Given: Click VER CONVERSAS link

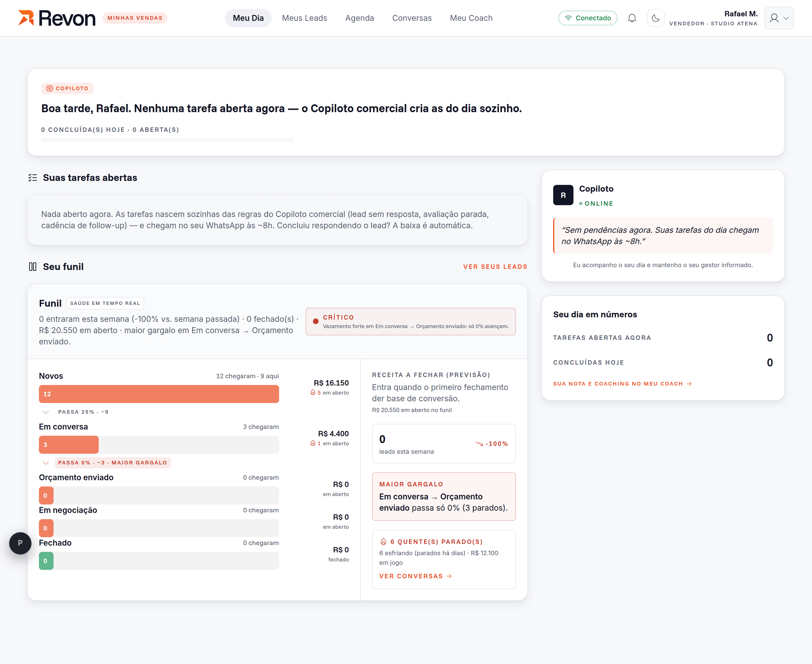Looking at the screenshot, I should point(416,576).
